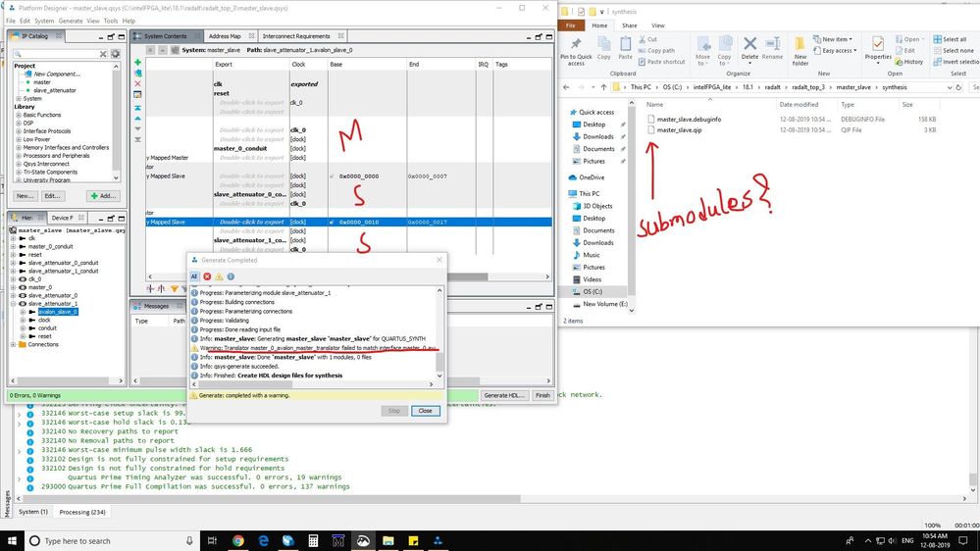Click the Finish button

coord(542,395)
